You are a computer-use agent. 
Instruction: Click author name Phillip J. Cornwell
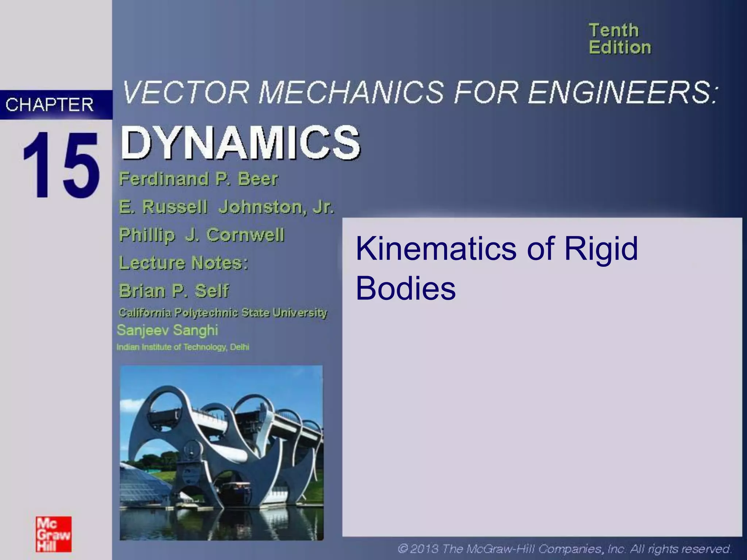[x=201, y=235]
